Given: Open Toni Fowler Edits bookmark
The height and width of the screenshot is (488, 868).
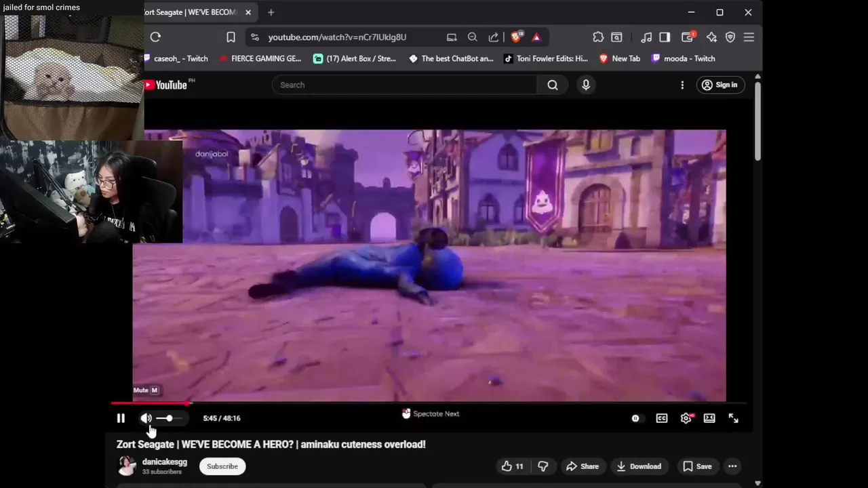Looking at the screenshot, I should pos(546,58).
